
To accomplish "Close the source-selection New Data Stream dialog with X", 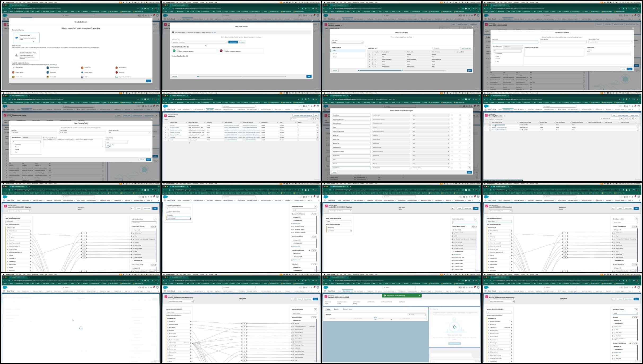I will click(152, 16).
